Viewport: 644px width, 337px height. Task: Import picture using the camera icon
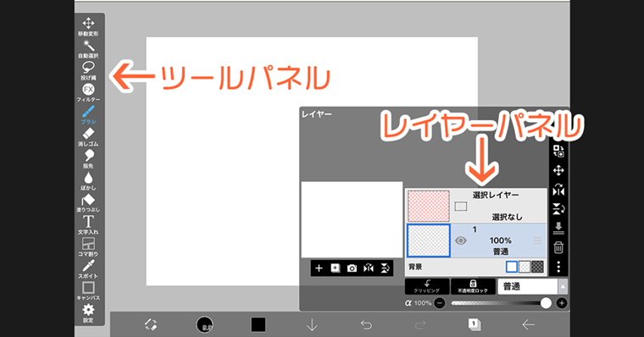click(352, 268)
